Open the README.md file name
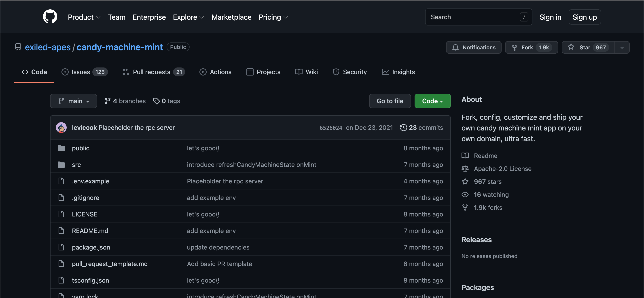644x298 pixels. pyautogui.click(x=90, y=231)
